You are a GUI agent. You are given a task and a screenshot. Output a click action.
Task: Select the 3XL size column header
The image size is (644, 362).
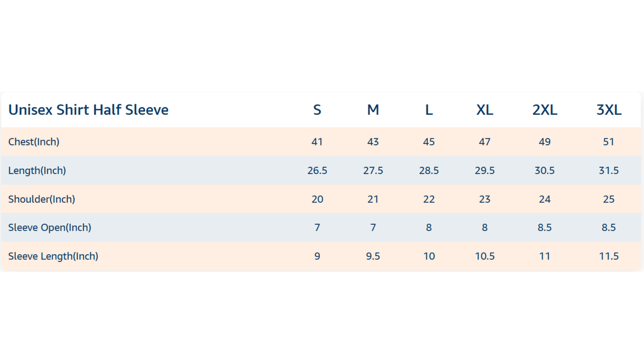pyautogui.click(x=609, y=110)
